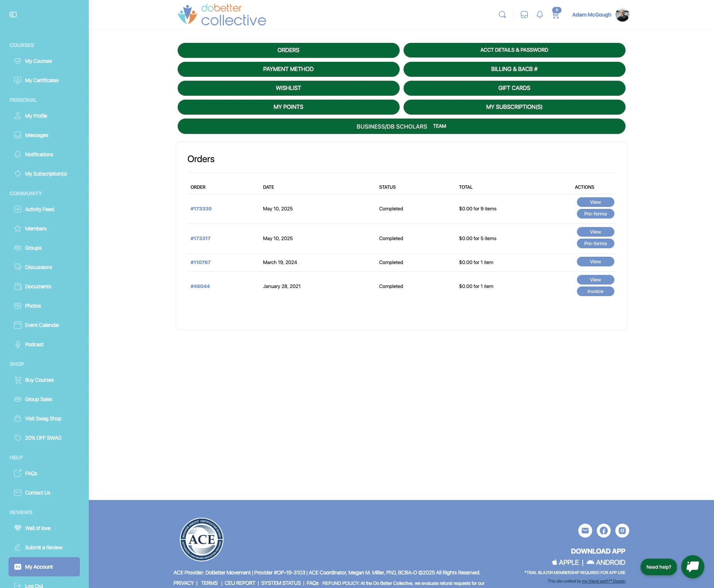Click the email icon in footer
The width and height of the screenshot is (714, 588).
(585, 530)
